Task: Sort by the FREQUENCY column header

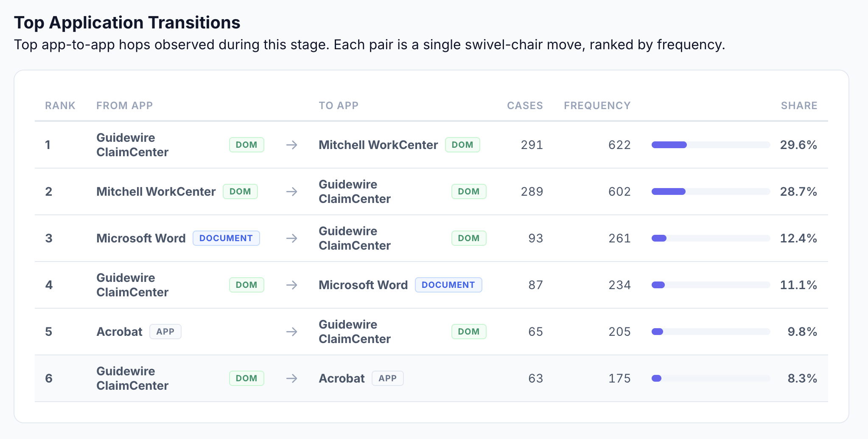Action: pyautogui.click(x=597, y=106)
